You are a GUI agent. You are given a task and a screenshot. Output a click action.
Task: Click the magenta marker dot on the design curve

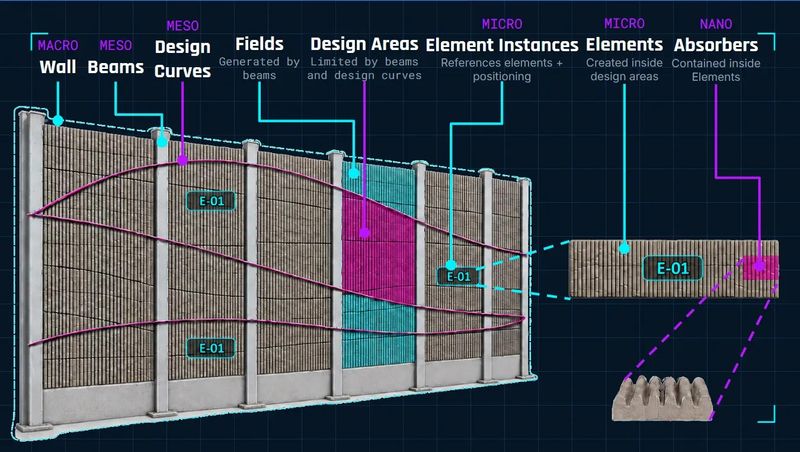[183, 160]
